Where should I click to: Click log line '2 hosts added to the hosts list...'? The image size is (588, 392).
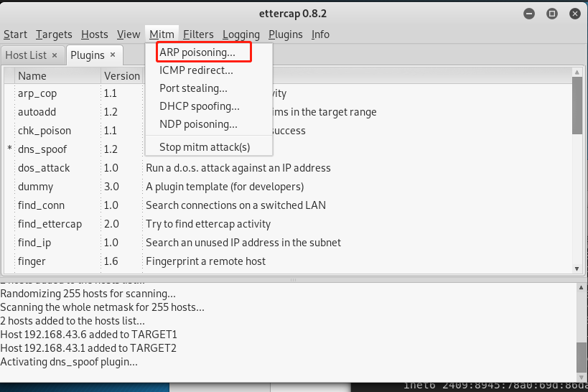tap(73, 321)
